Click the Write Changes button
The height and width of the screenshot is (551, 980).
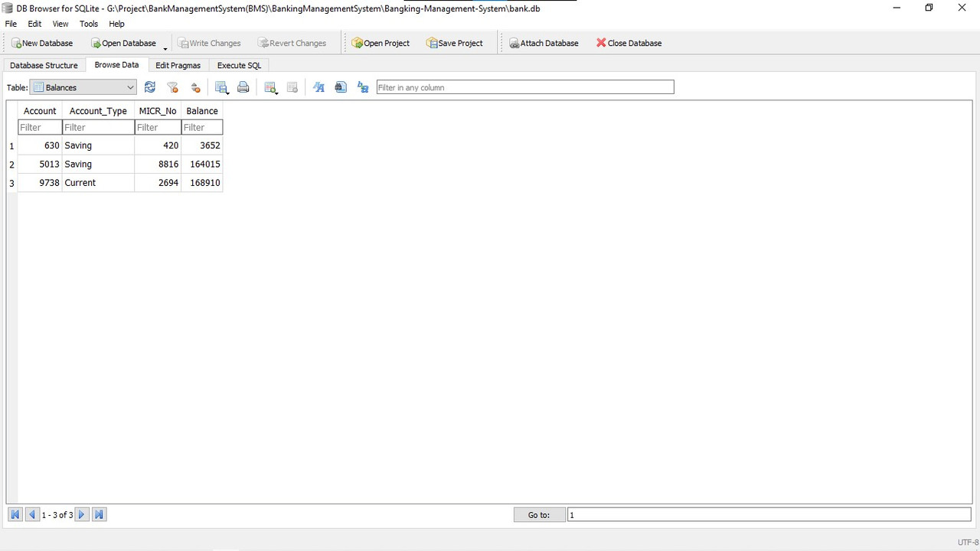[x=210, y=43]
